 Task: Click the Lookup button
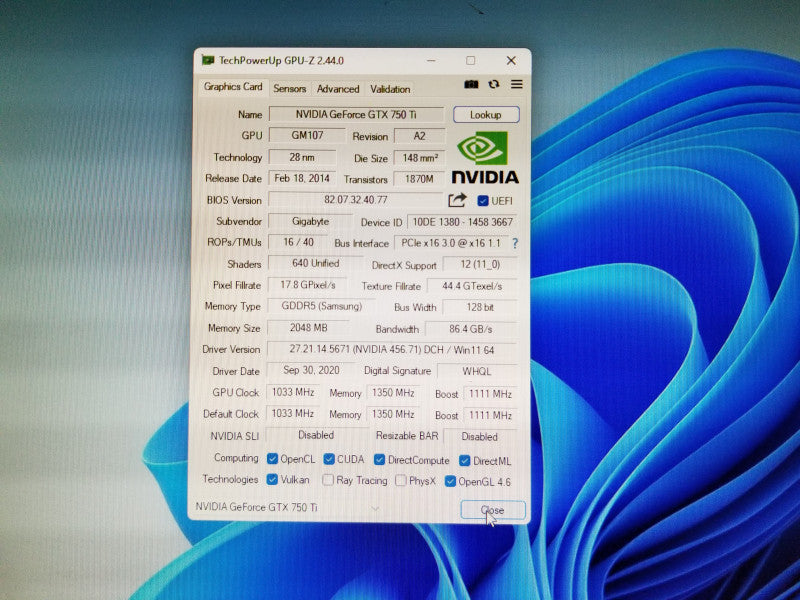coord(486,115)
